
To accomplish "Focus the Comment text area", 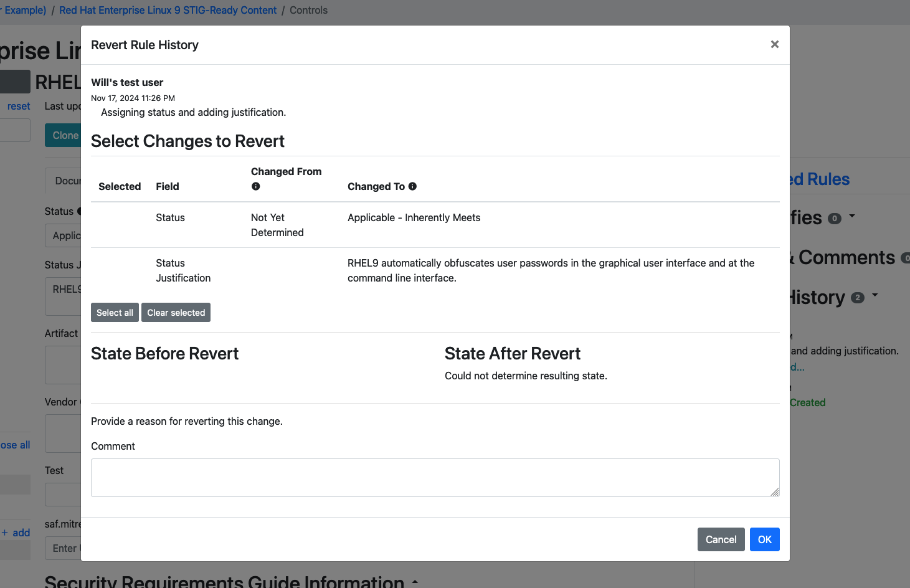I will click(x=435, y=478).
